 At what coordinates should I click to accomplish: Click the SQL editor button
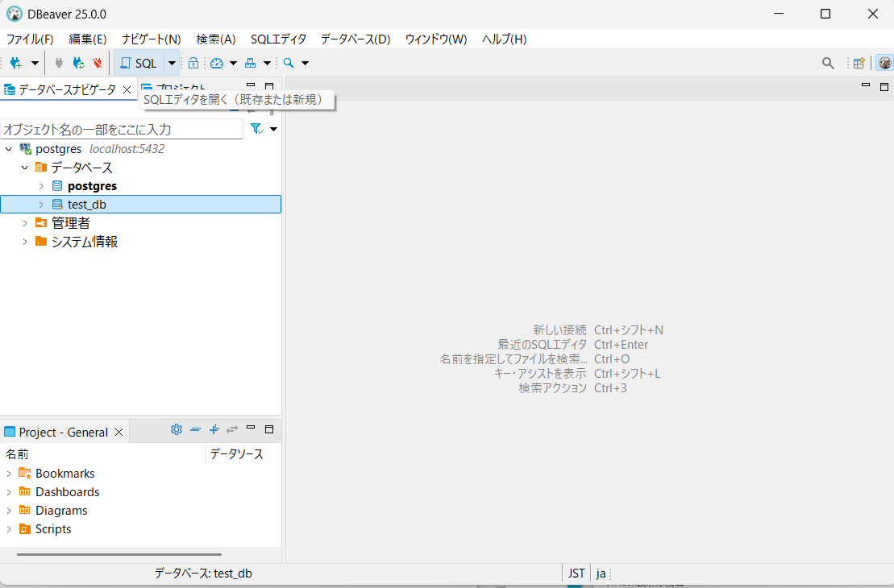coord(139,63)
